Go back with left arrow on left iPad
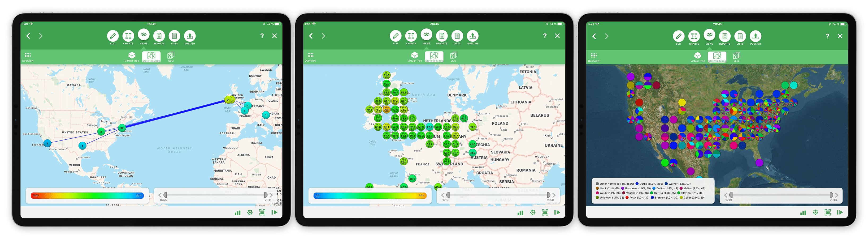Screen dimensions: 868x239 click(28, 36)
